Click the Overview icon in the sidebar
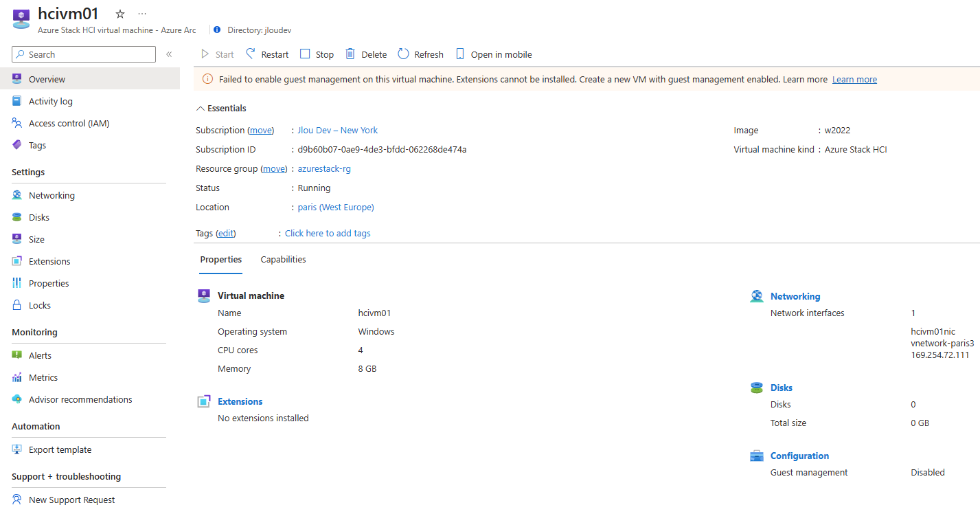980x514 pixels. click(17, 80)
